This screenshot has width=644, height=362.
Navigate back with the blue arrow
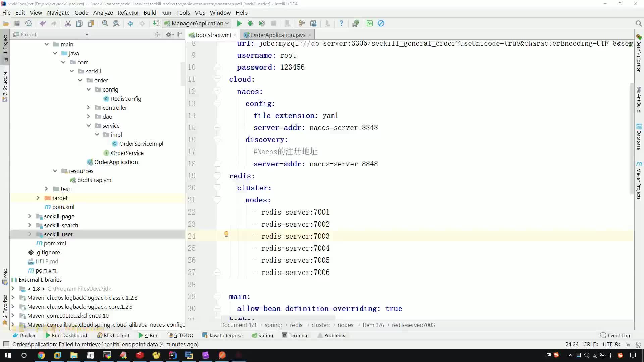click(x=130, y=23)
